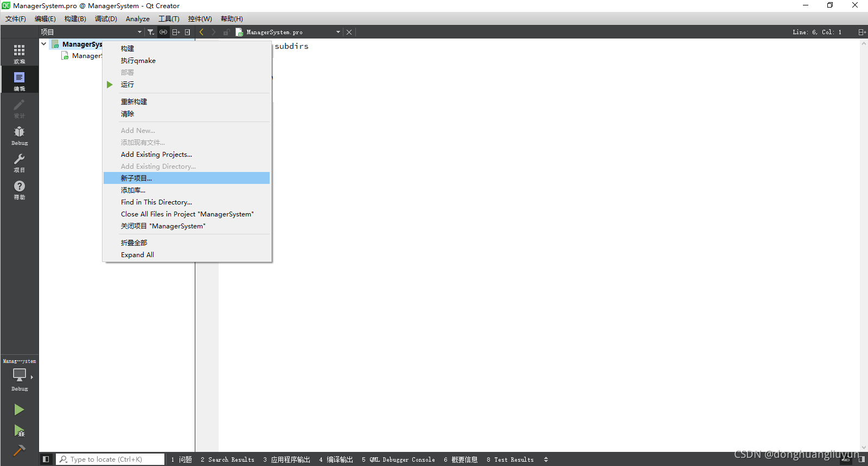Screen dimensions: 868x466
Task: Click the editor scrollbar up arrow
Action: pyautogui.click(x=864, y=43)
